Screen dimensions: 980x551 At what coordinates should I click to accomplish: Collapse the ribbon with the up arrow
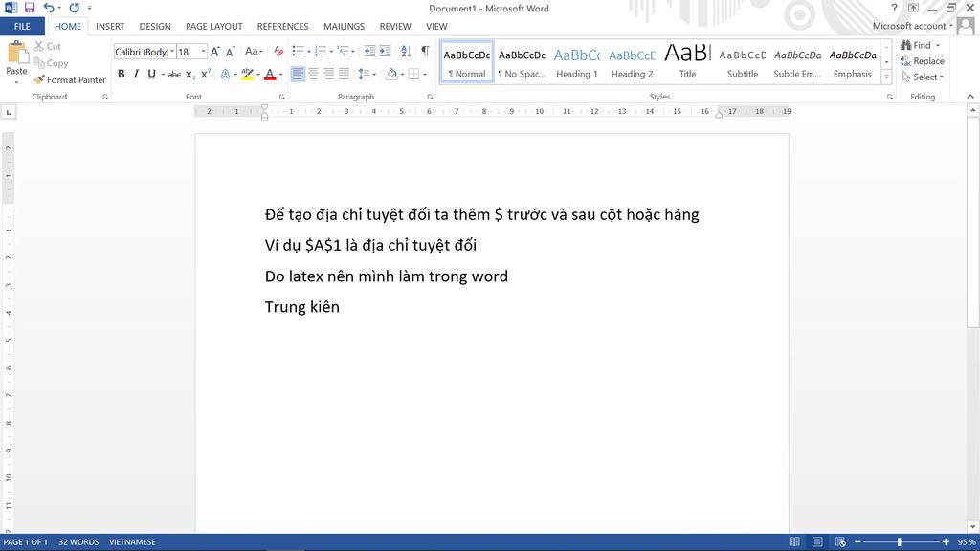970,97
